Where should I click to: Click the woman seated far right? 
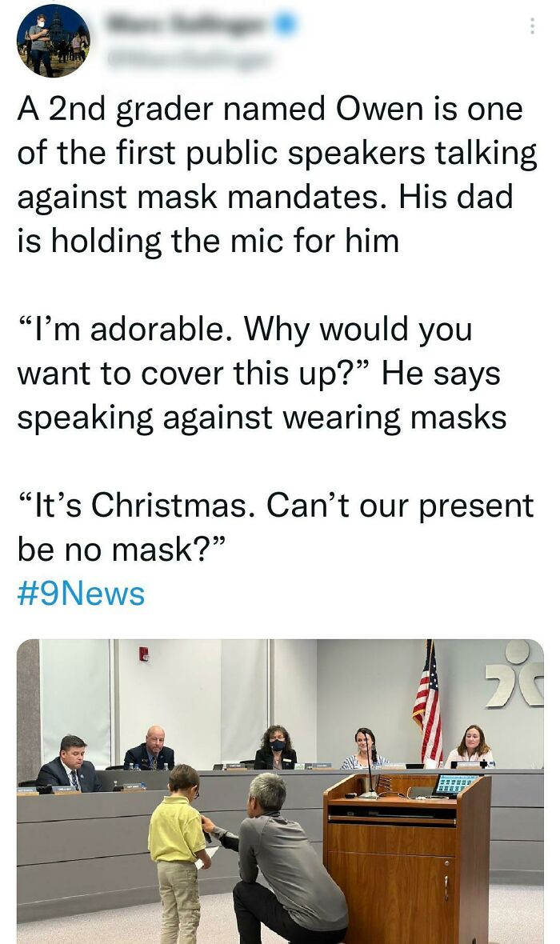coord(471,746)
